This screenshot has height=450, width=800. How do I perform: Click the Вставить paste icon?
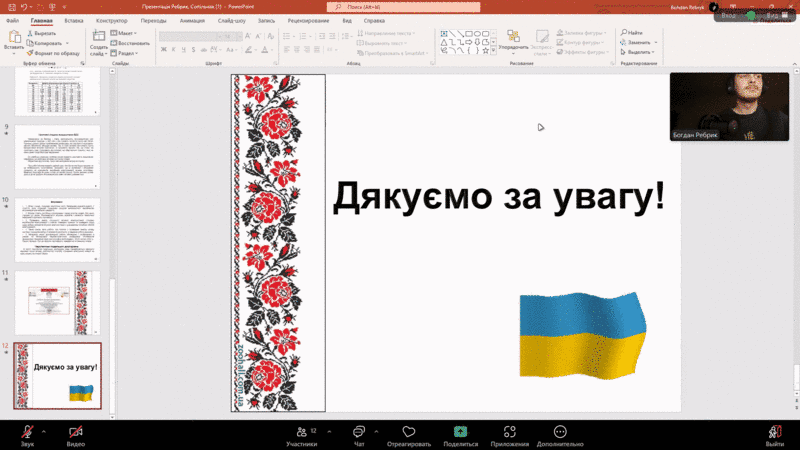[x=13, y=37]
